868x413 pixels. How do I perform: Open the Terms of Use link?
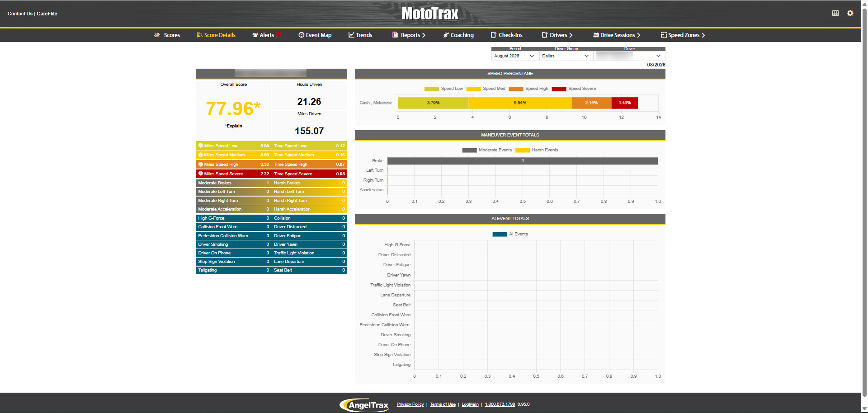tap(443, 404)
